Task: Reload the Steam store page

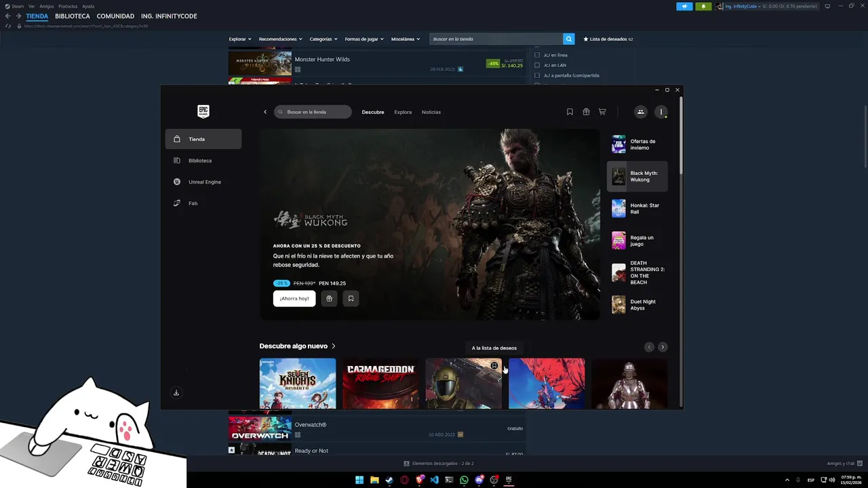Action: coord(7,26)
